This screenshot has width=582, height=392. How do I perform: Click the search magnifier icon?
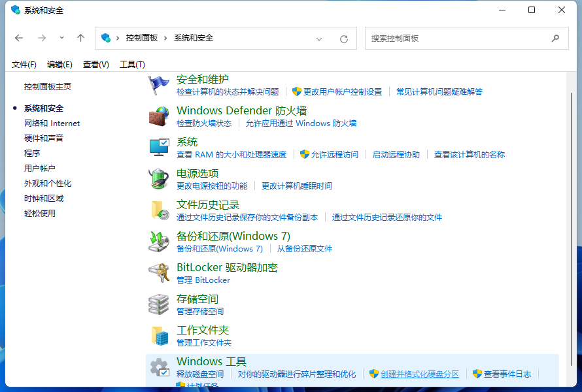coord(556,38)
